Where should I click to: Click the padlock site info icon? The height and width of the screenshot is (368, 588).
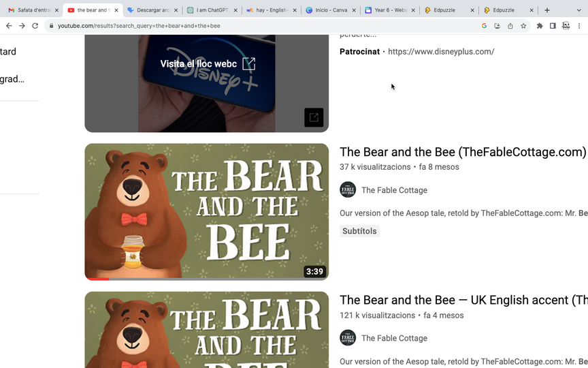click(51, 26)
